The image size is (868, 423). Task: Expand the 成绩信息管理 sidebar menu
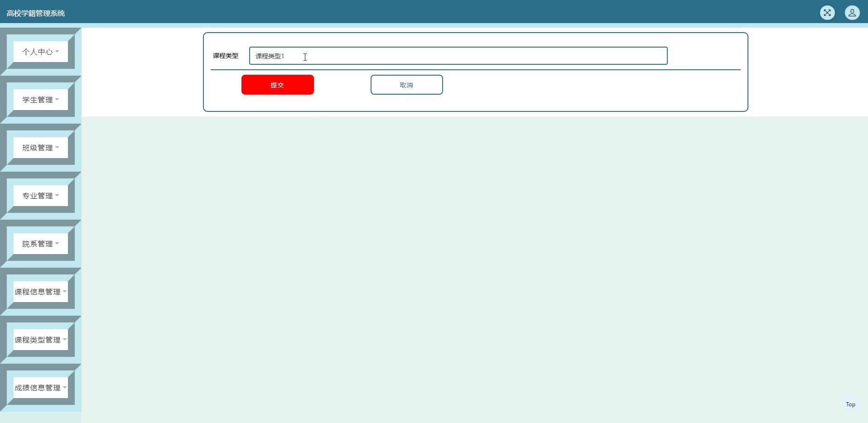(41, 388)
